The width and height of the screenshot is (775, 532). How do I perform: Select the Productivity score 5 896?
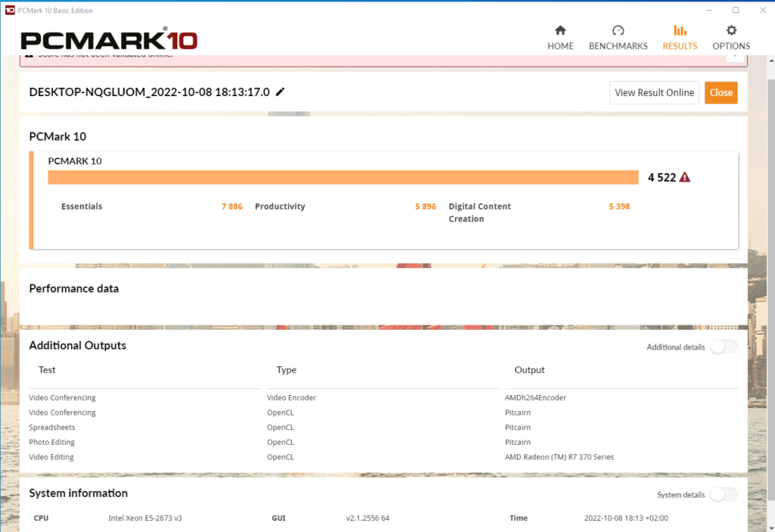click(425, 207)
